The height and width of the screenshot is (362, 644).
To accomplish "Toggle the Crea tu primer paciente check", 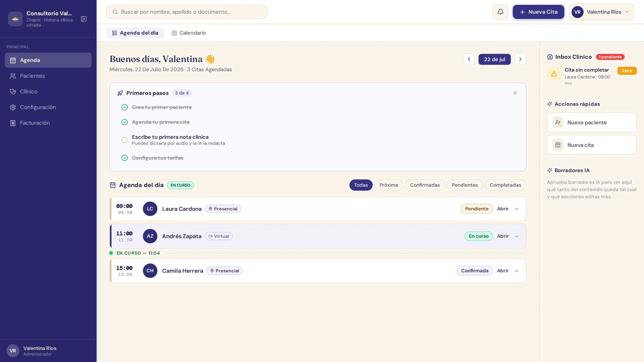I will pos(125,107).
